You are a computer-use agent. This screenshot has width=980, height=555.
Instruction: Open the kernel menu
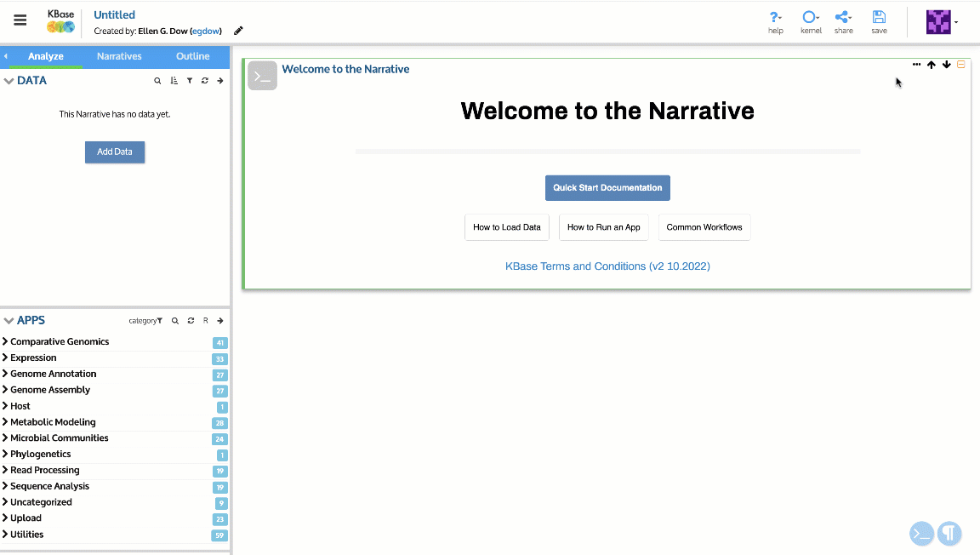811,22
